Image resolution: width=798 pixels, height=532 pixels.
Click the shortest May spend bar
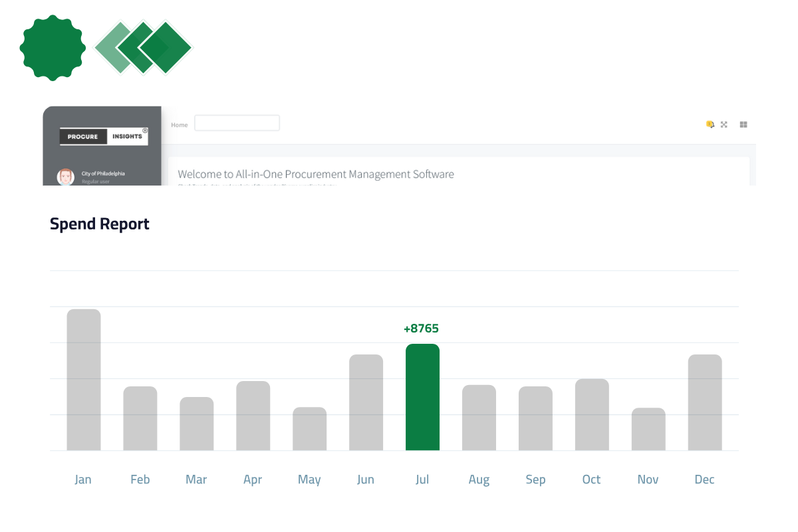point(309,429)
